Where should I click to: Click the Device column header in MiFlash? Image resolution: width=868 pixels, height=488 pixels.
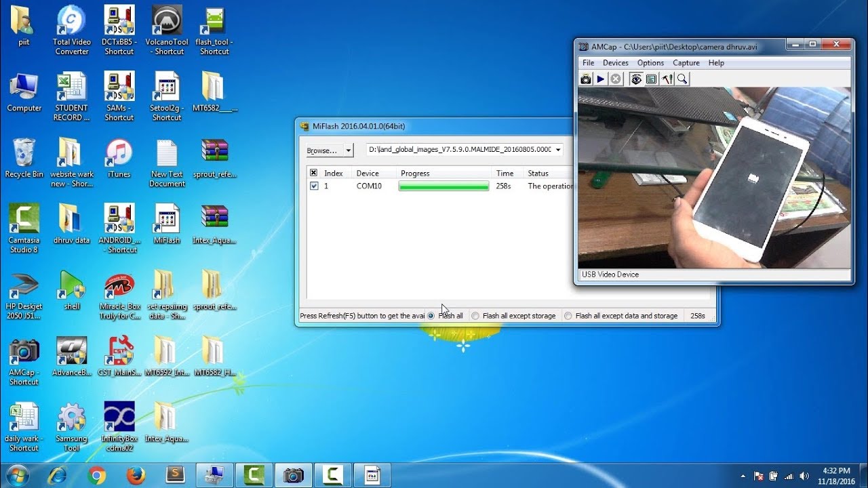[x=374, y=173]
